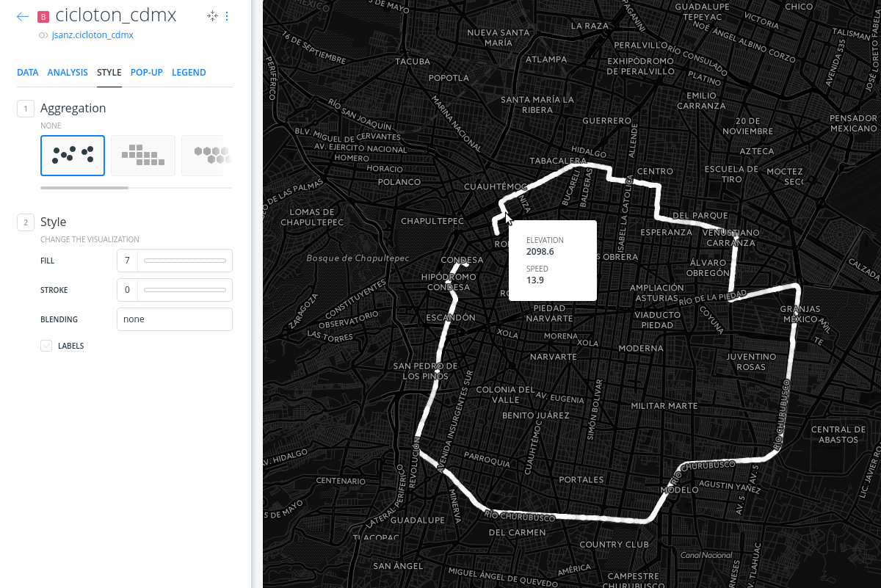Choose the squares aggregation thumbnail
This screenshot has height=588, width=881.
(143, 156)
